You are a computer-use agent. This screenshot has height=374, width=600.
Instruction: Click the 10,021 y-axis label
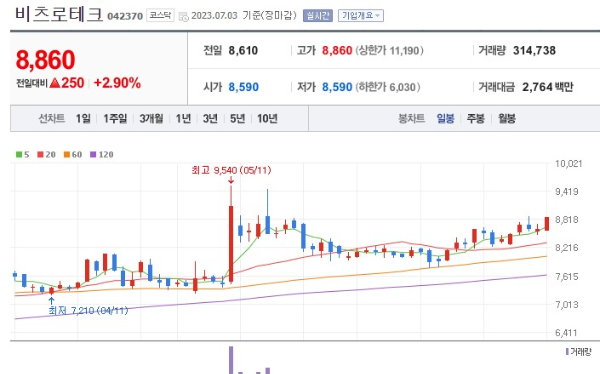[x=569, y=164]
